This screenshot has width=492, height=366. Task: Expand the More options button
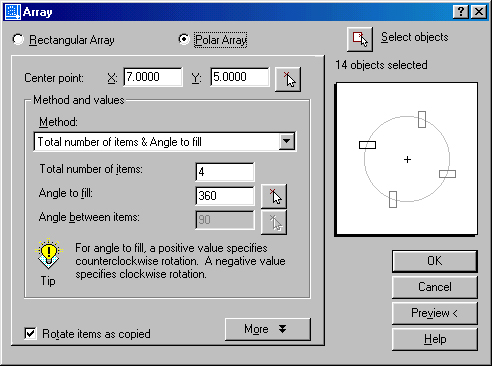(x=268, y=329)
